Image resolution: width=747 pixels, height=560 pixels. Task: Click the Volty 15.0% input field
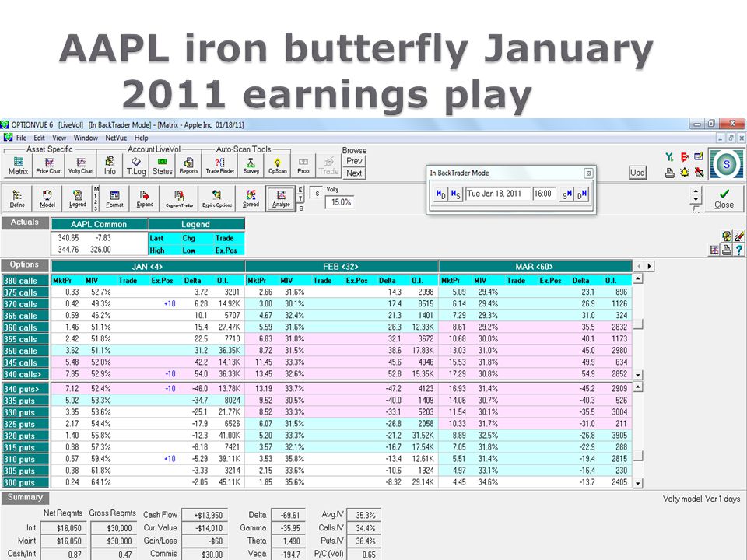pyautogui.click(x=339, y=202)
